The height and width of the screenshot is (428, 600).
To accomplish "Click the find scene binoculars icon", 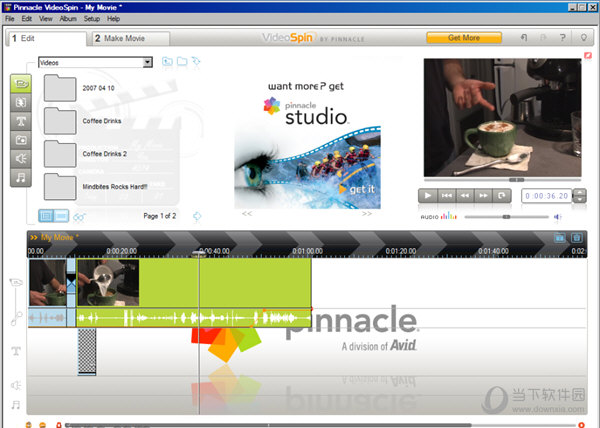I will pos(79,217).
